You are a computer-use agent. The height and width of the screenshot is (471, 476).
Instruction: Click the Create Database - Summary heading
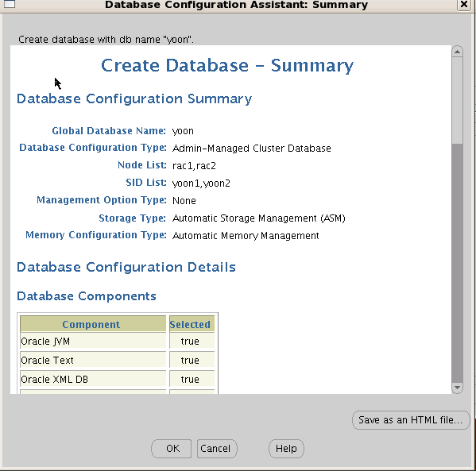[x=227, y=66]
